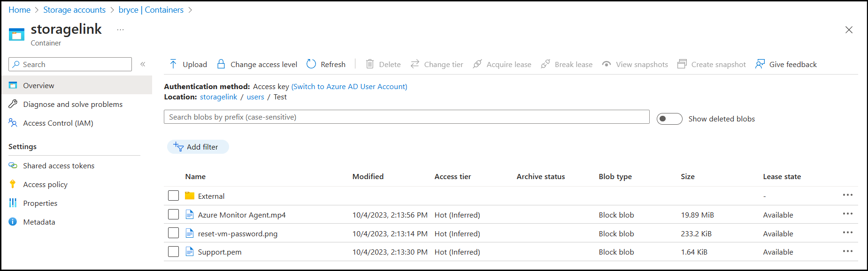Click the storagelink container icon

pyautogui.click(x=16, y=35)
